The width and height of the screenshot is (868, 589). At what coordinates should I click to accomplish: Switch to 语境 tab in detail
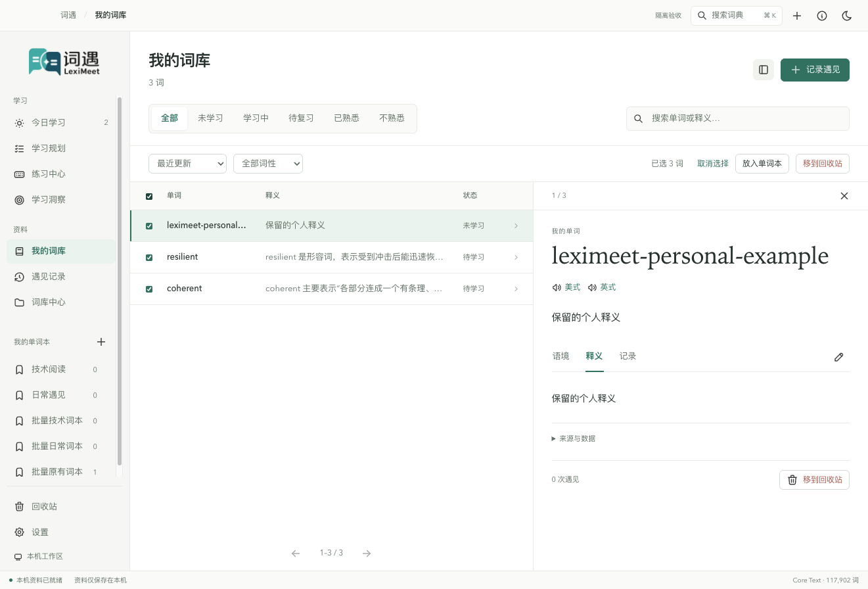tap(560, 356)
